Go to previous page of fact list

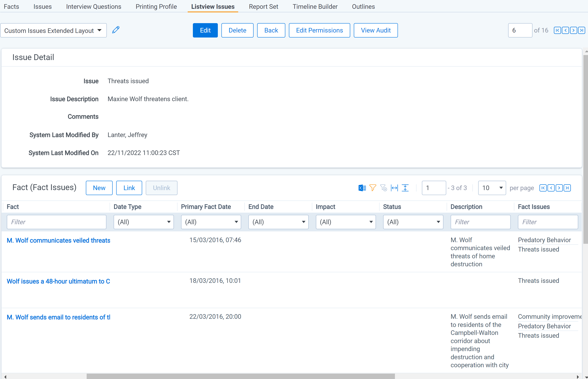tap(551, 188)
